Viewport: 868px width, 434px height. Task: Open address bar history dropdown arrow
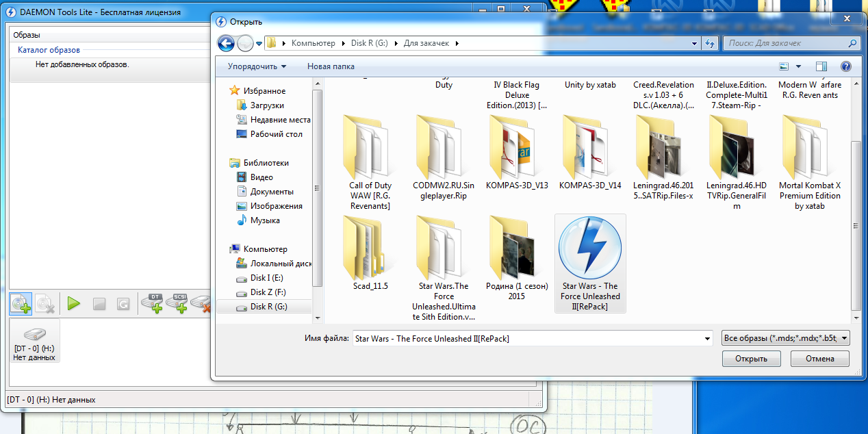(695, 43)
